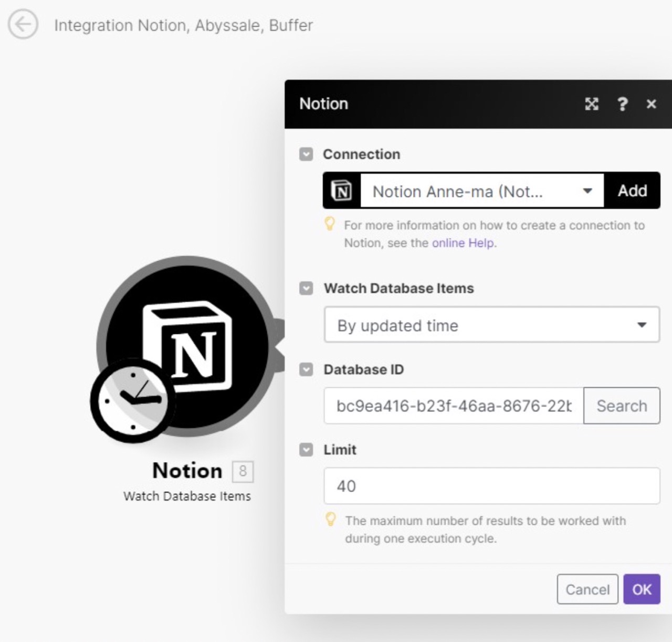Open the Notion Anne-ma connection dropdown

pos(482,191)
